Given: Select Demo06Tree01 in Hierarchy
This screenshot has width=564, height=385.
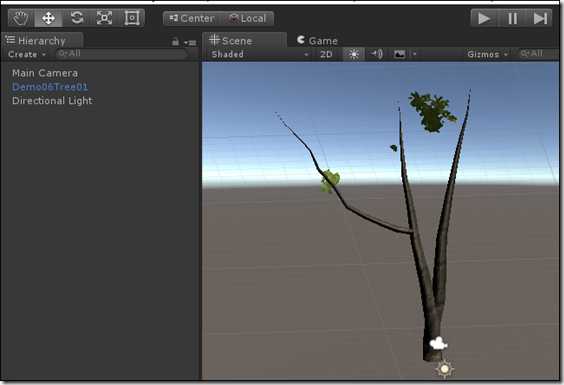Looking at the screenshot, I should point(50,87).
